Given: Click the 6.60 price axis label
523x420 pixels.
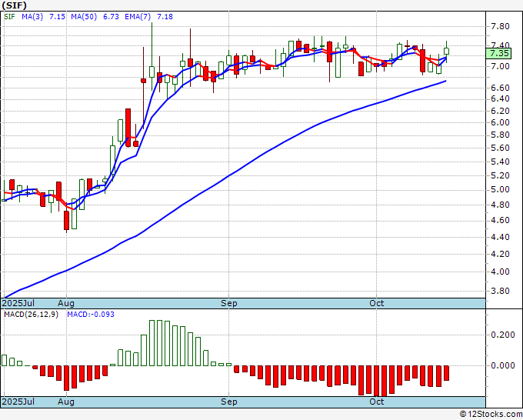Looking at the screenshot, I should [500, 88].
